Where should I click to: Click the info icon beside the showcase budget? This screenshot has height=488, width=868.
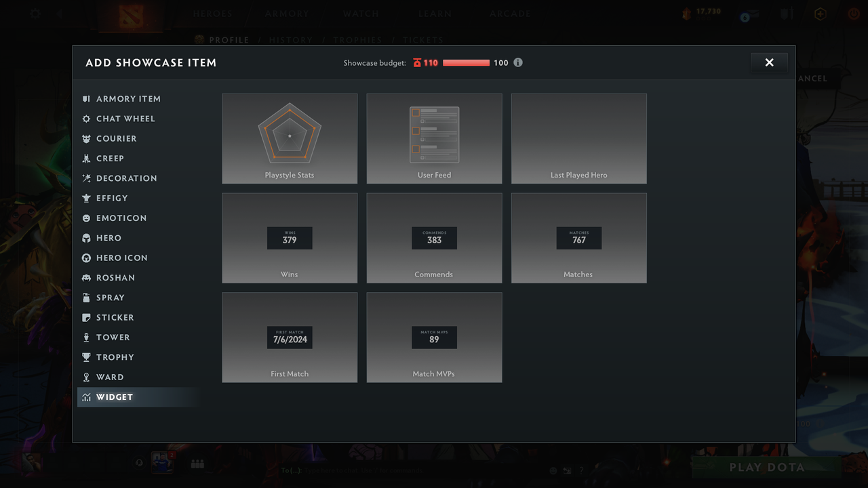click(518, 62)
